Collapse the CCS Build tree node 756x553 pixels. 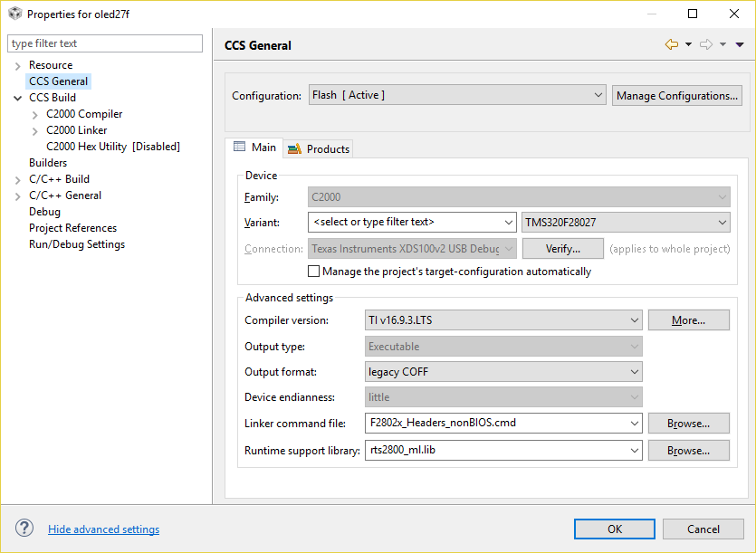tap(17, 98)
